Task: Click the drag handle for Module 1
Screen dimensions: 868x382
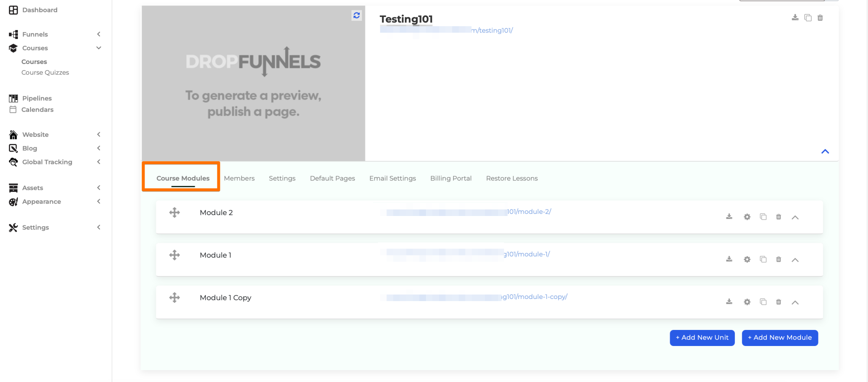Action: (174, 255)
